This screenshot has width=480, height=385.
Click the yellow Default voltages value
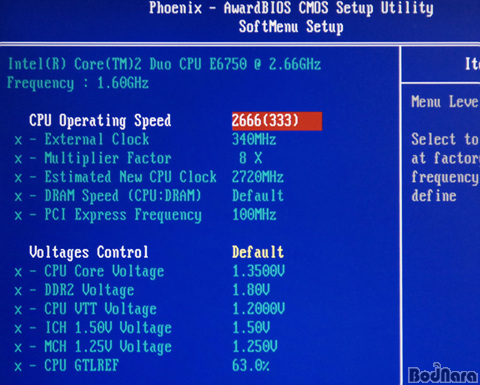(x=258, y=252)
